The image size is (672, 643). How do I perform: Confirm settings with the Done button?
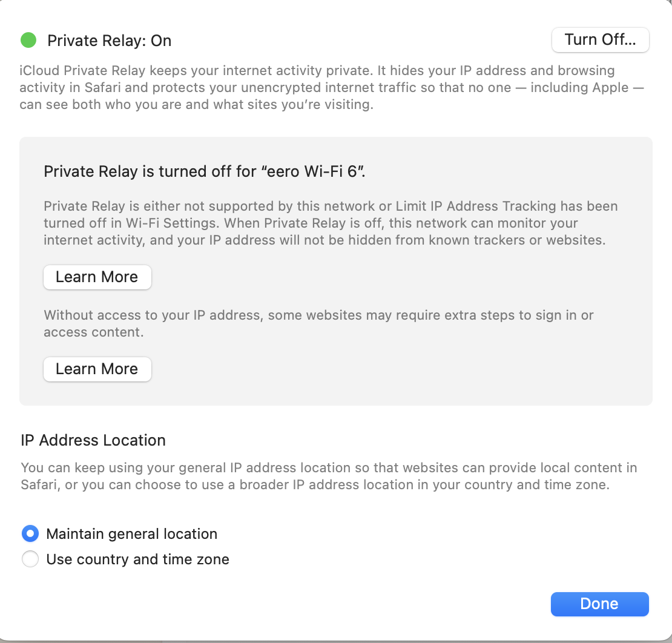[599, 604]
